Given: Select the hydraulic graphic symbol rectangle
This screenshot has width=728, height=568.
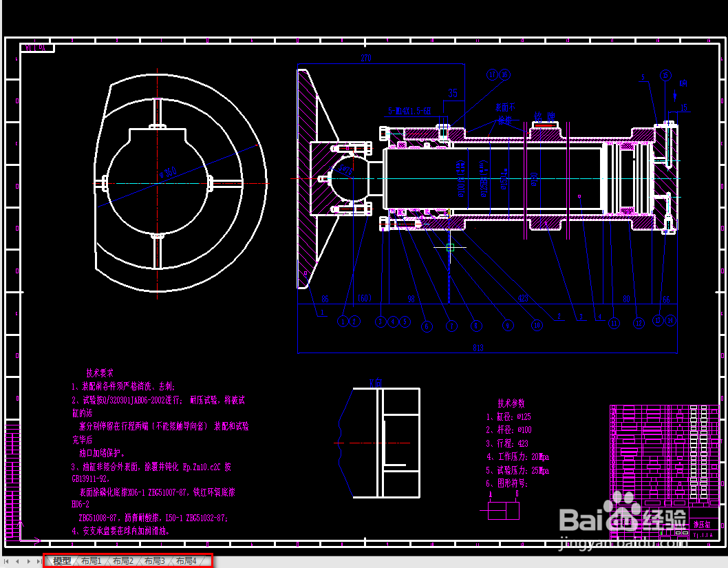Looking at the screenshot, I should [x=504, y=511].
